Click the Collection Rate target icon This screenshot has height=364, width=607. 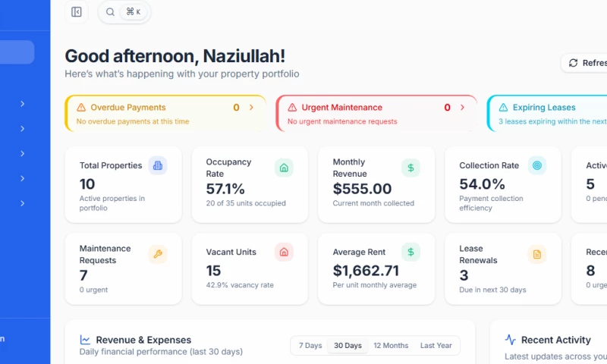click(x=537, y=165)
